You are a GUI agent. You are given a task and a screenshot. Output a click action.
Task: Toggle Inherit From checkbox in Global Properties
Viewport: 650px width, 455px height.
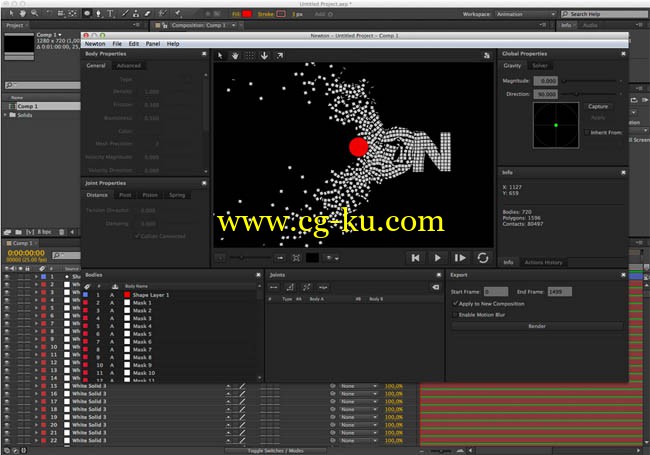(x=587, y=133)
